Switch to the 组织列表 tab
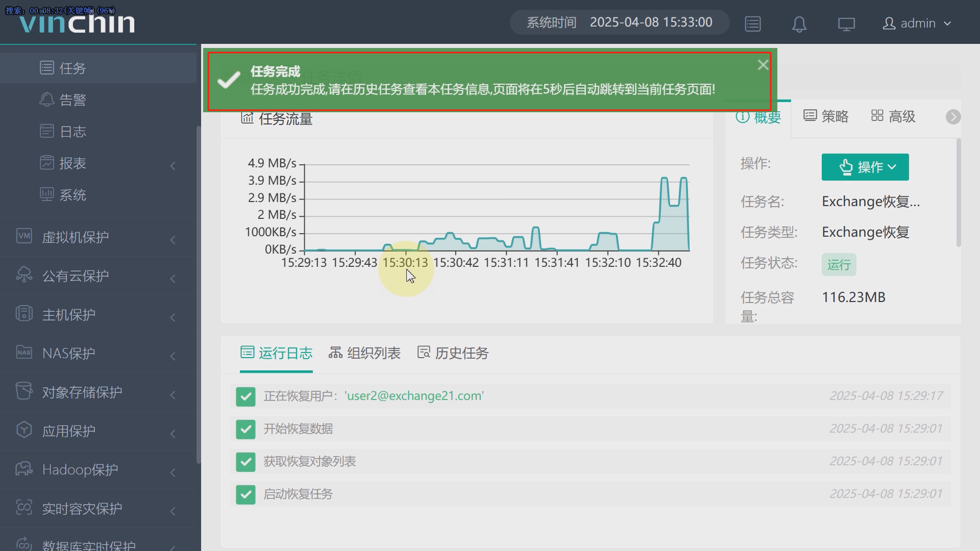The image size is (980, 551). coord(364,353)
